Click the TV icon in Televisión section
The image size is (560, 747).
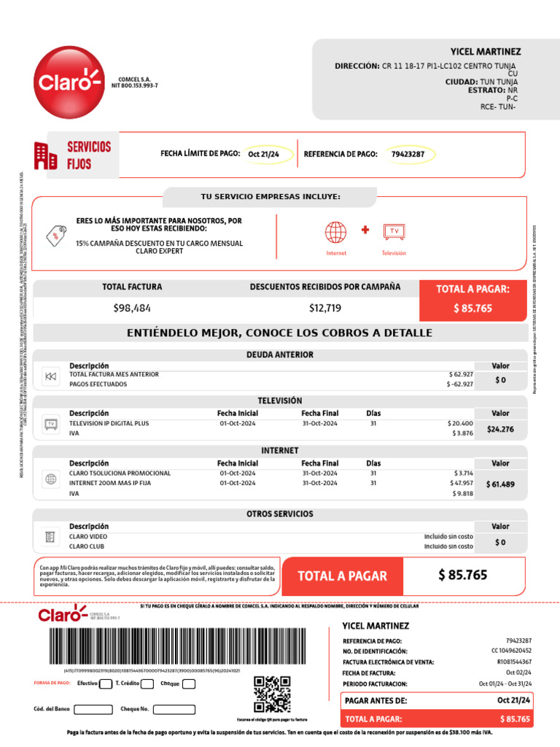pyautogui.click(x=50, y=424)
